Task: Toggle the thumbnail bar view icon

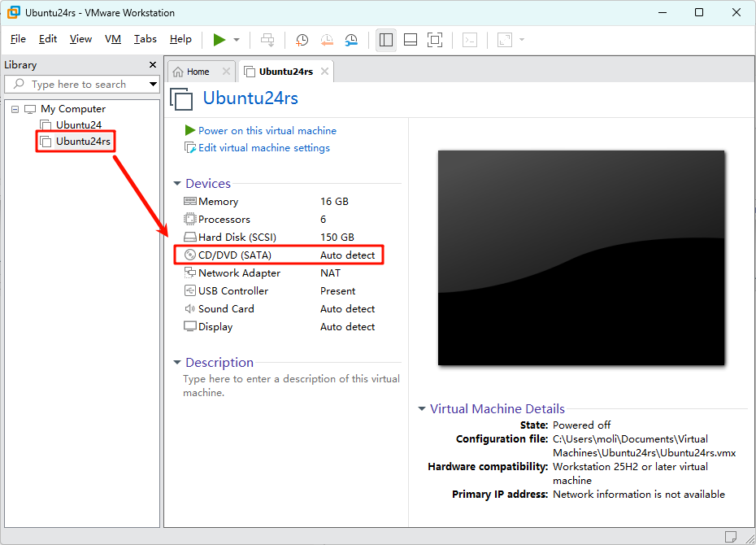Action: (x=411, y=40)
